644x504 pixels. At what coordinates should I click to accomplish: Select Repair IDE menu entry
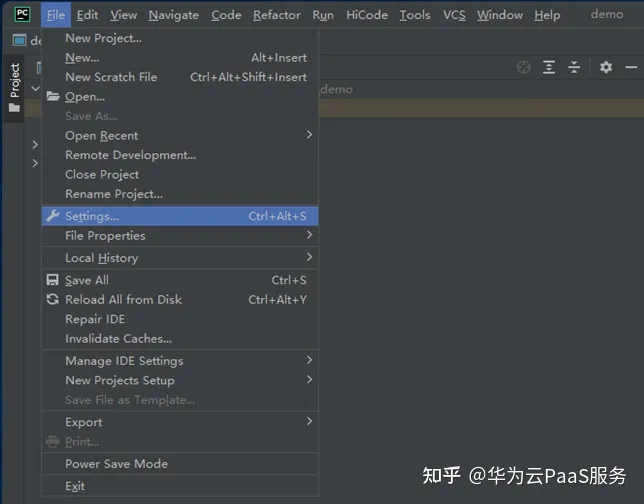pos(180,319)
